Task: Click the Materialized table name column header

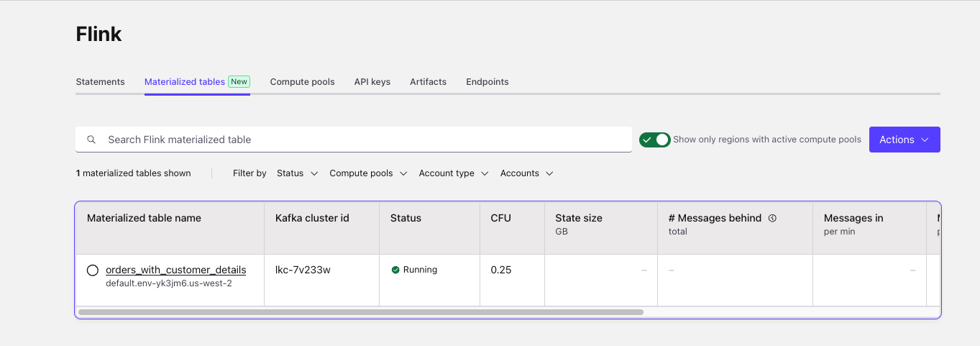Action: click(x=144, y=218)
